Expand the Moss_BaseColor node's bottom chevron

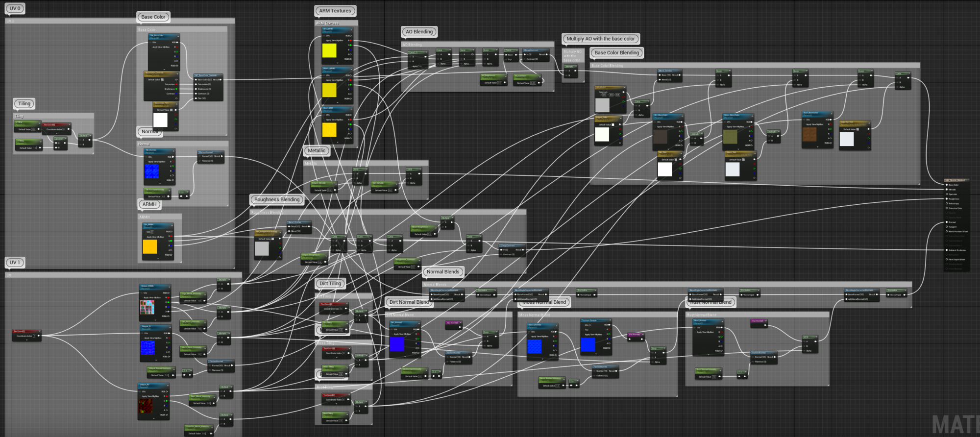tap(738, 149)
